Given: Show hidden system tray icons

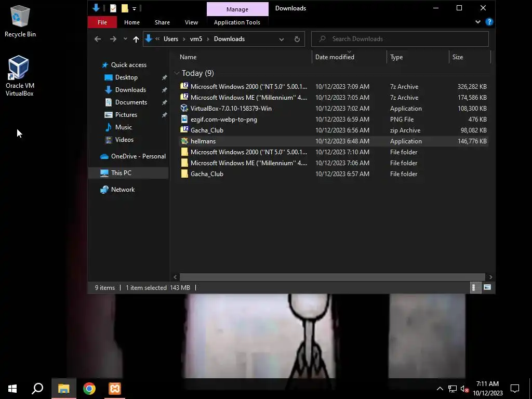Looking at the screenshot, I should [x=440, y=389].
